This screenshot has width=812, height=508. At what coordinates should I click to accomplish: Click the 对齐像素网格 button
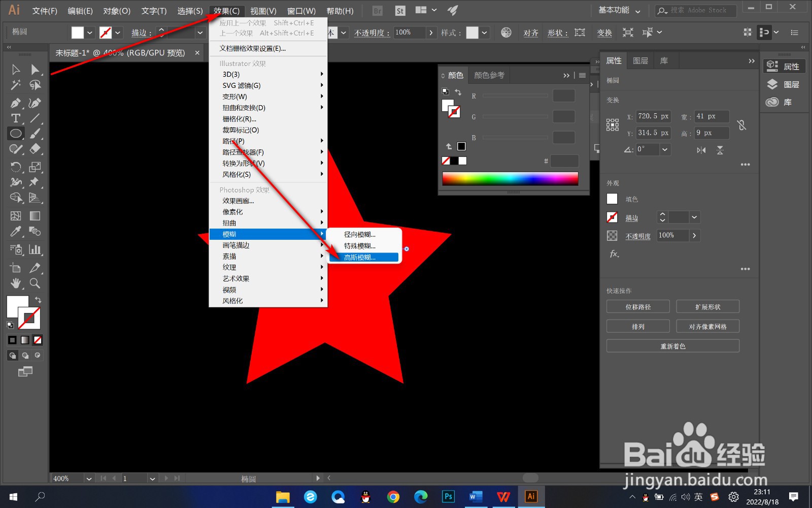(708, 327)
